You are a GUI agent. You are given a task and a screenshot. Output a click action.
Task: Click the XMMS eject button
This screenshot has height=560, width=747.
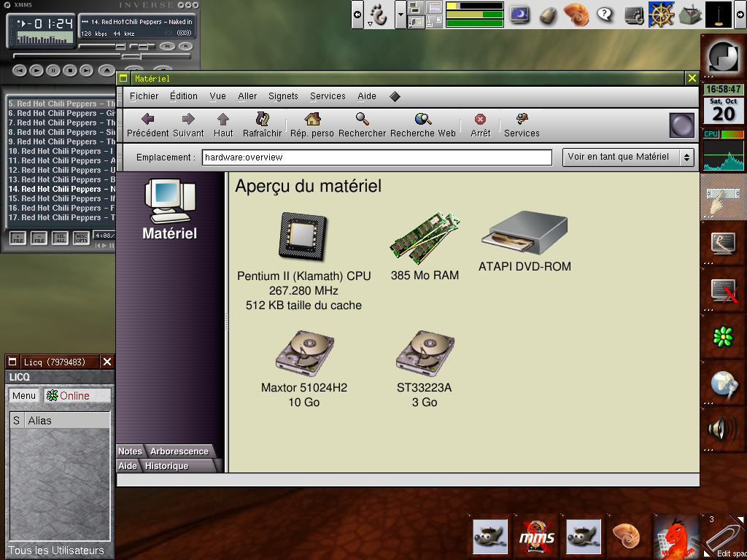pyautogui.click(x=107, y=71)
